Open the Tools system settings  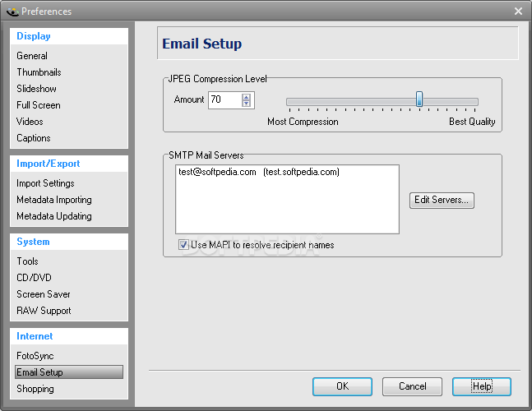click(x=27, y=261)
